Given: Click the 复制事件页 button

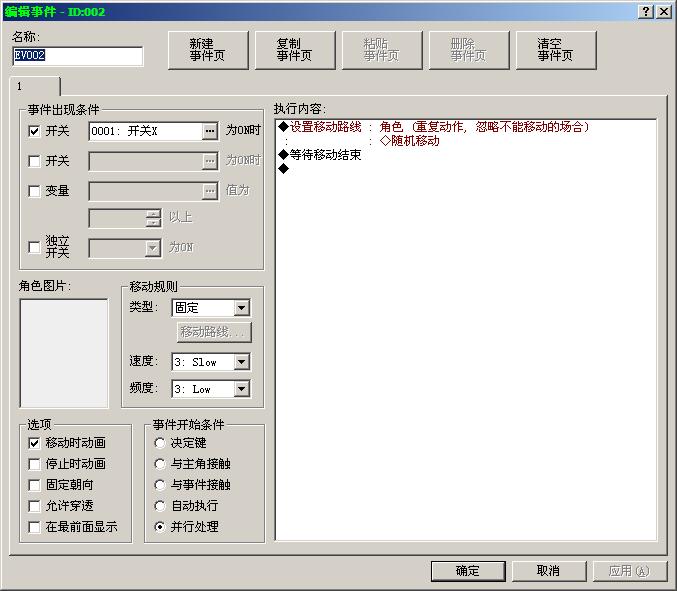Looking at the screenshot, I should pos(295,50).
